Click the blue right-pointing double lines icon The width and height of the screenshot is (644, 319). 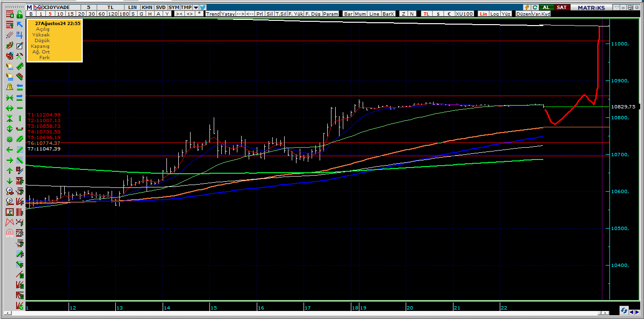click(x=19, y=97)
